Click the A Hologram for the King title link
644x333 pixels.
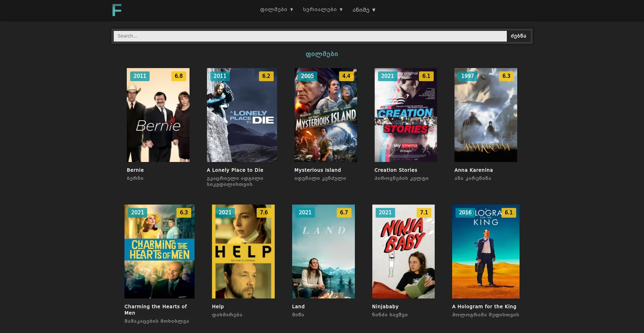484,307
